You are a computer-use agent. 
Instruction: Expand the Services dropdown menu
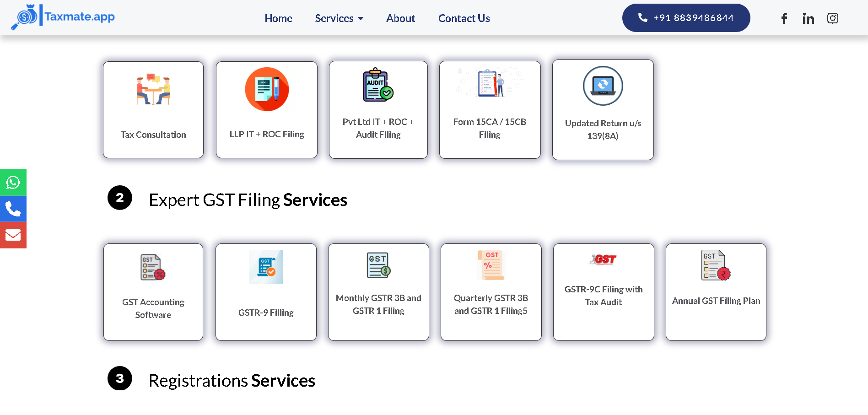pyautogui.click(x=339, y=18)
